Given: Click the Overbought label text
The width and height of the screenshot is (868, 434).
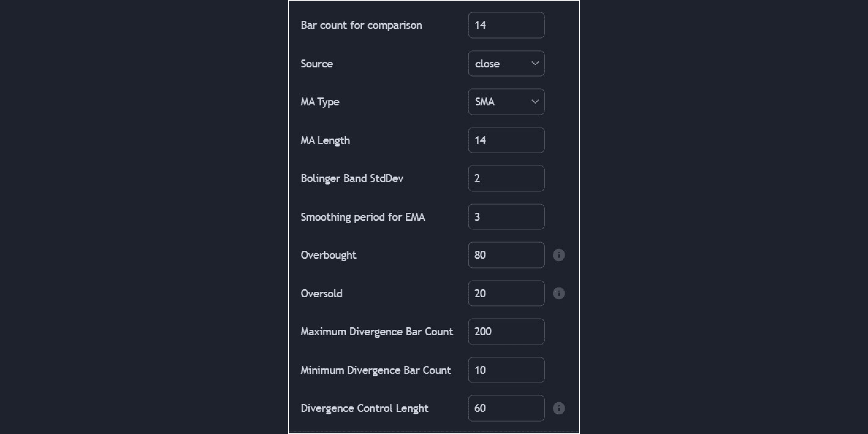Looking at the screenshot, I should coord(329,255).
